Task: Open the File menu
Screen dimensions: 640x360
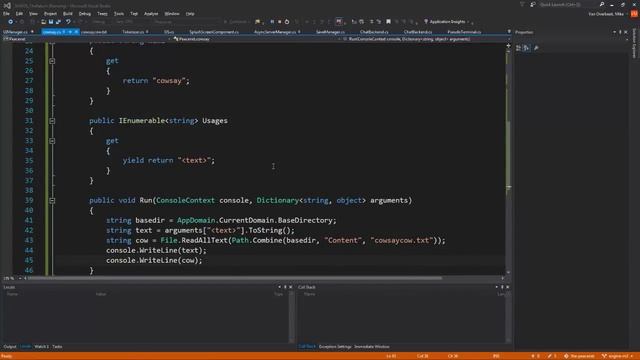Action: [7, 14]
